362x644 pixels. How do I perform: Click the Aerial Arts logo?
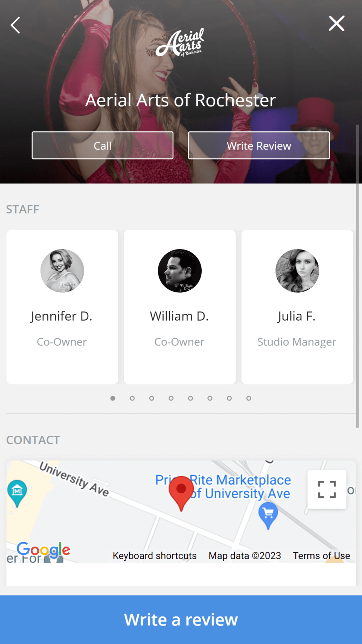[x=180, y=43]
